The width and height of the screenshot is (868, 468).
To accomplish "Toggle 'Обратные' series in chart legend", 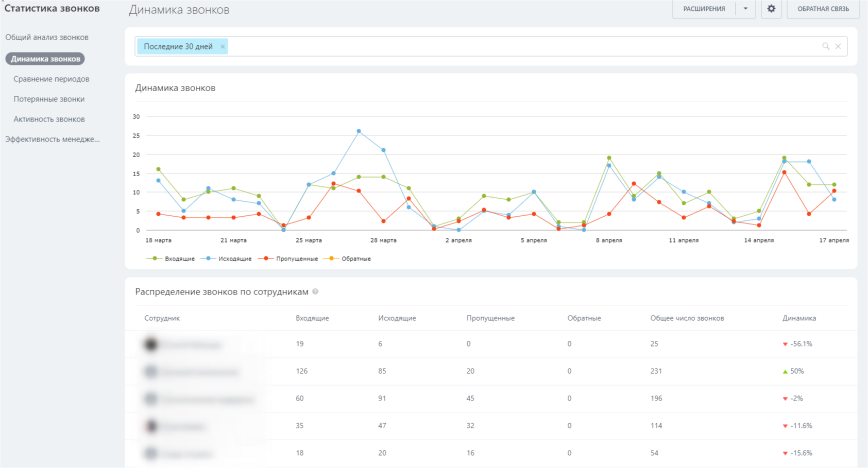I will (x=347, y=258).
